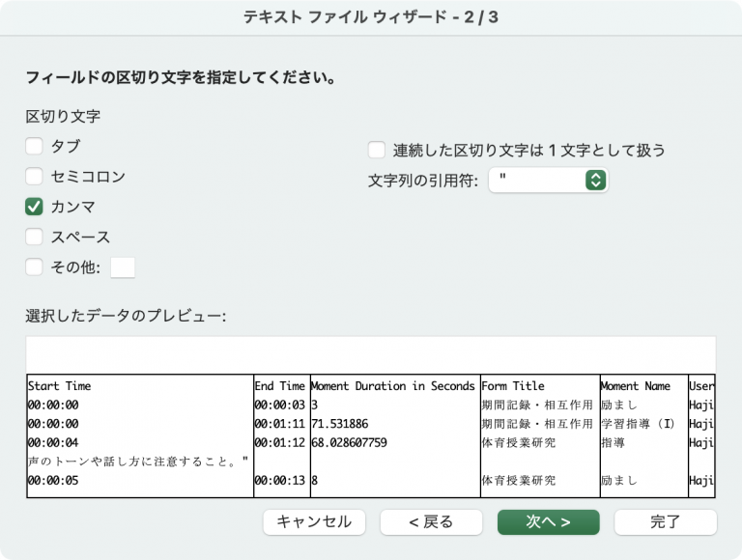The width and height of the screenshot is (742, 560).
Task: Tick the その他 delimiter checkbox
Action: click(35, 267)
